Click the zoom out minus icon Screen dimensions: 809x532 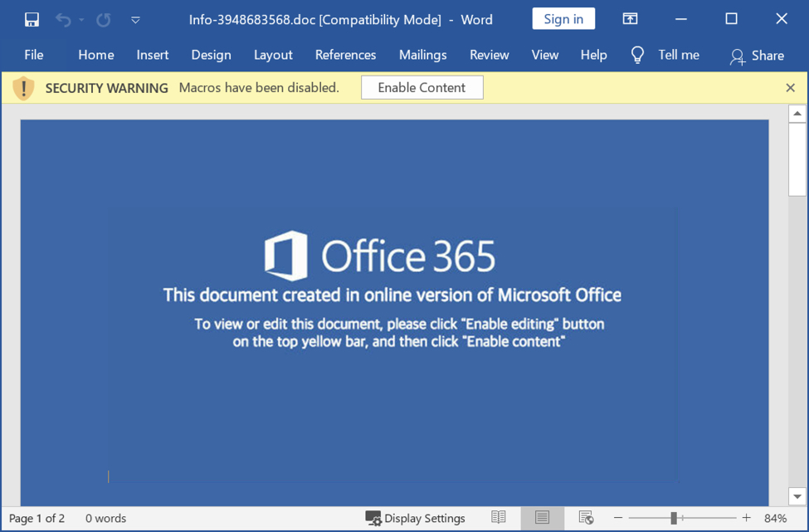click(618, 518)
